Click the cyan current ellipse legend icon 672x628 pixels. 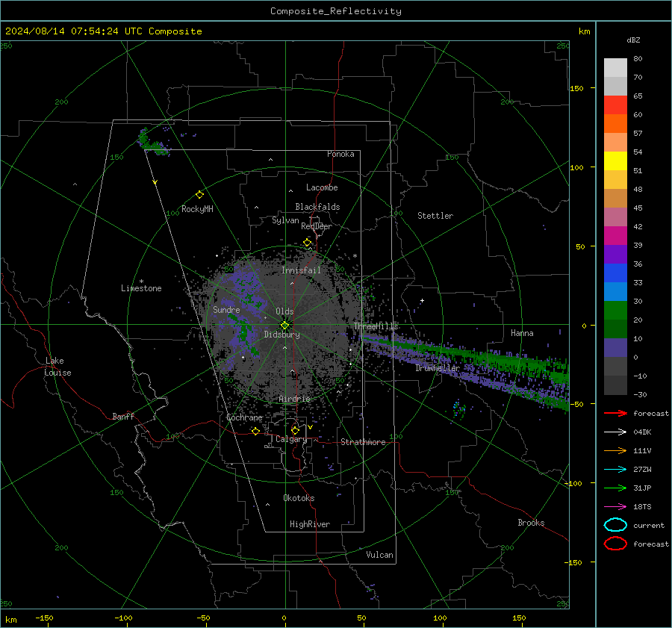[x=615, y=525]
